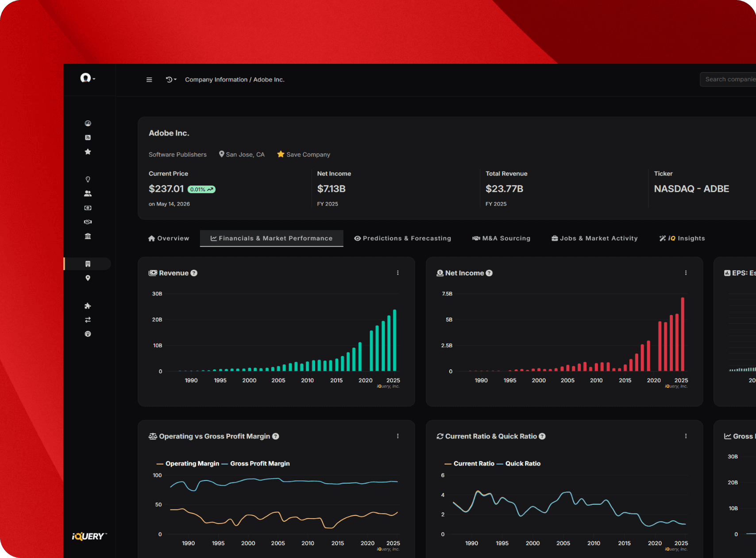Click the Company Information breadcrumb link
The image size is (756, 558).
click(216, 80)
